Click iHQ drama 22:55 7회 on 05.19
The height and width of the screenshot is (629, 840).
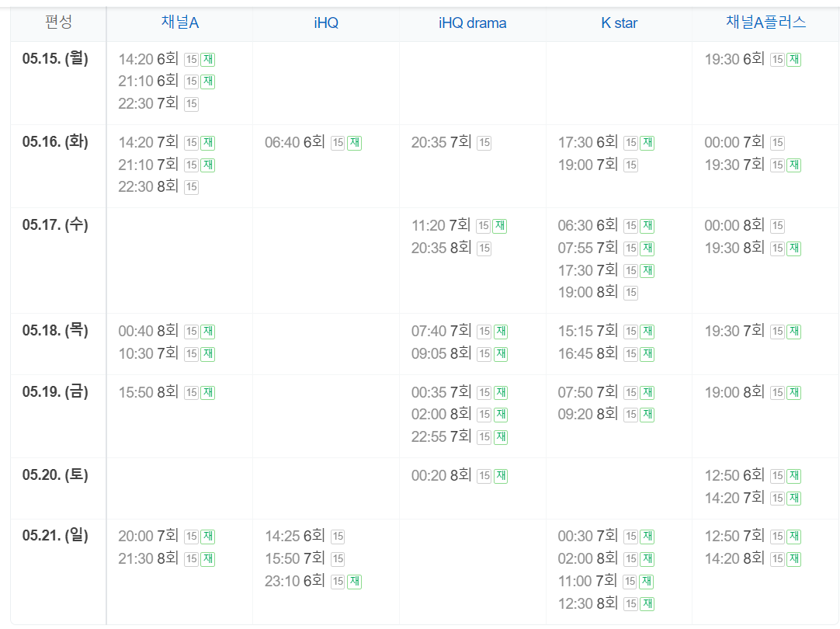(x=442, y=436)
